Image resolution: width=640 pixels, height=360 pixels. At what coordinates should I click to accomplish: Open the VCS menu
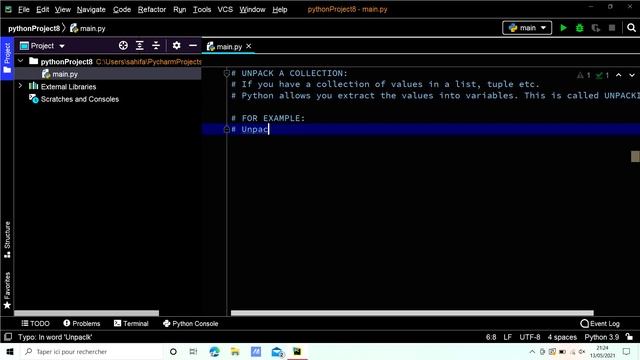point(225,9)
